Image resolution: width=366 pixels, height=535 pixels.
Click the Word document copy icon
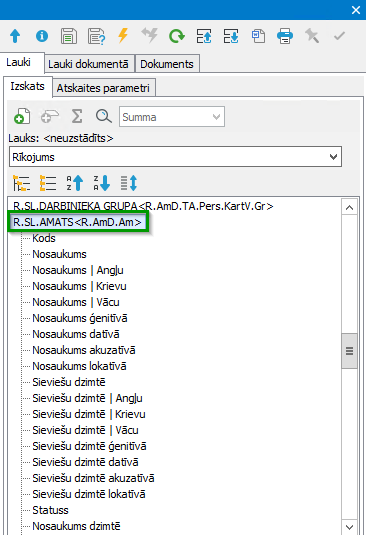pos(258,36)
